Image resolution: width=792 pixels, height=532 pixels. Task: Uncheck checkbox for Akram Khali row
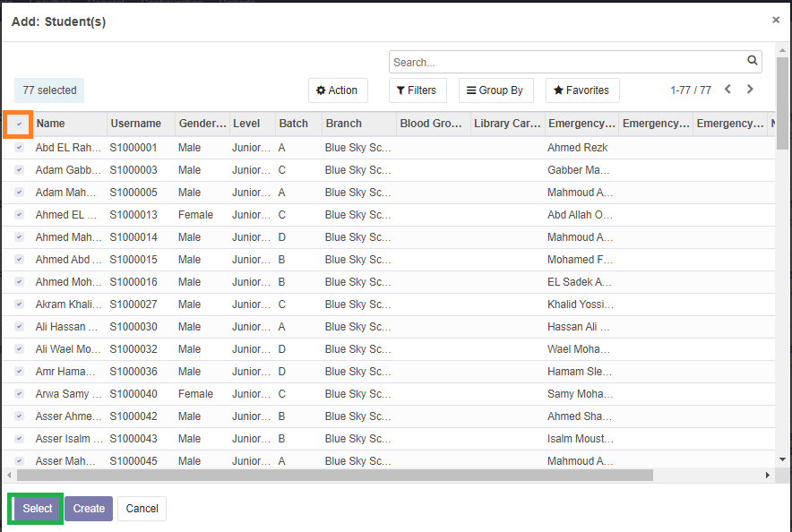point(19,304)
